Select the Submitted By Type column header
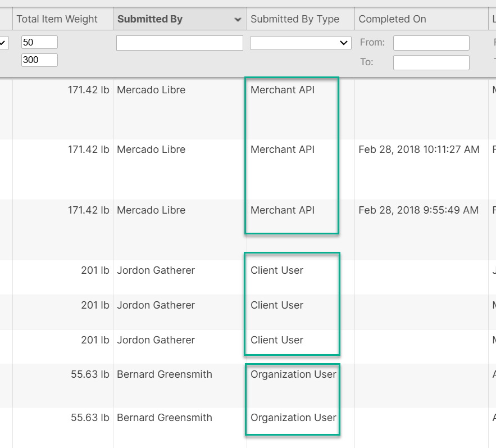 click(295, 19)
